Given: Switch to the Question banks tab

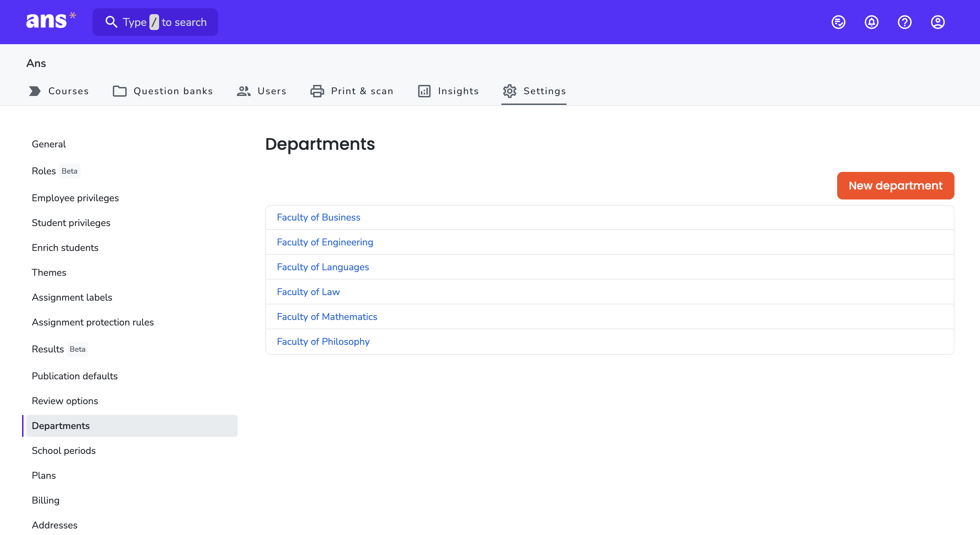Looking at the screenshot, I should pyautogui.click(x=163, y=91).
